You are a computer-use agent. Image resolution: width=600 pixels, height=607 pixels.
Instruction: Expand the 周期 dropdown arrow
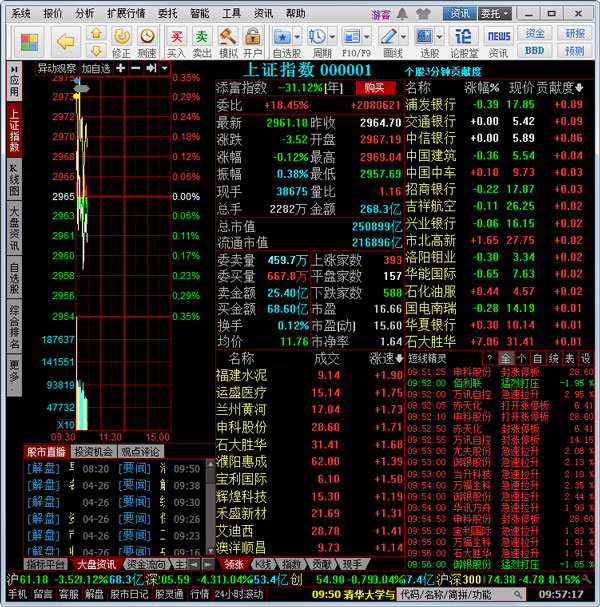click(x=332, y=37)
